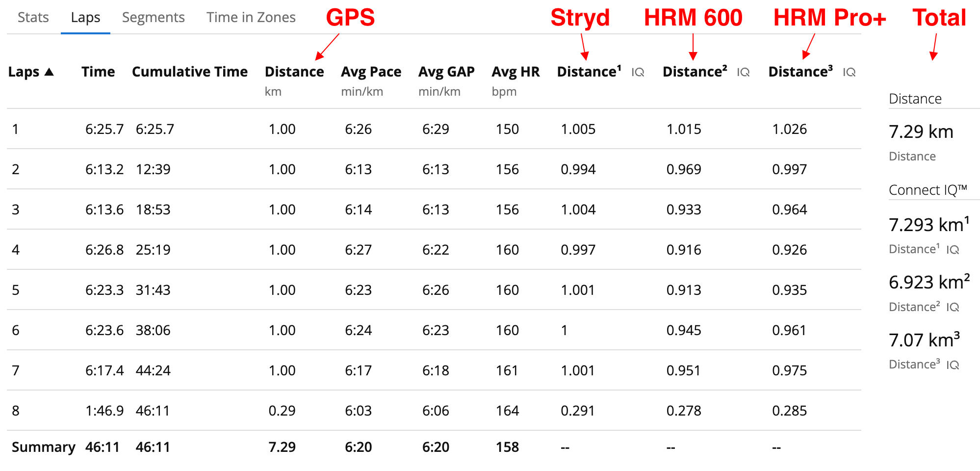Click summary total distance 7.29

(282, 447)
